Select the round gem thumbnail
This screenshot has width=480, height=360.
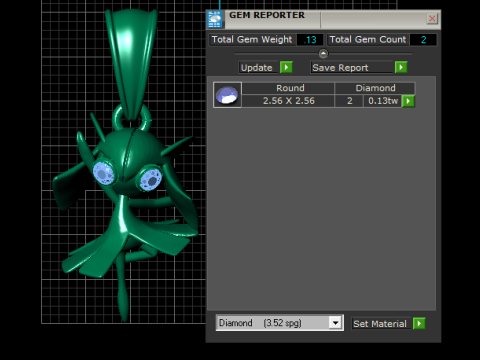227,95
